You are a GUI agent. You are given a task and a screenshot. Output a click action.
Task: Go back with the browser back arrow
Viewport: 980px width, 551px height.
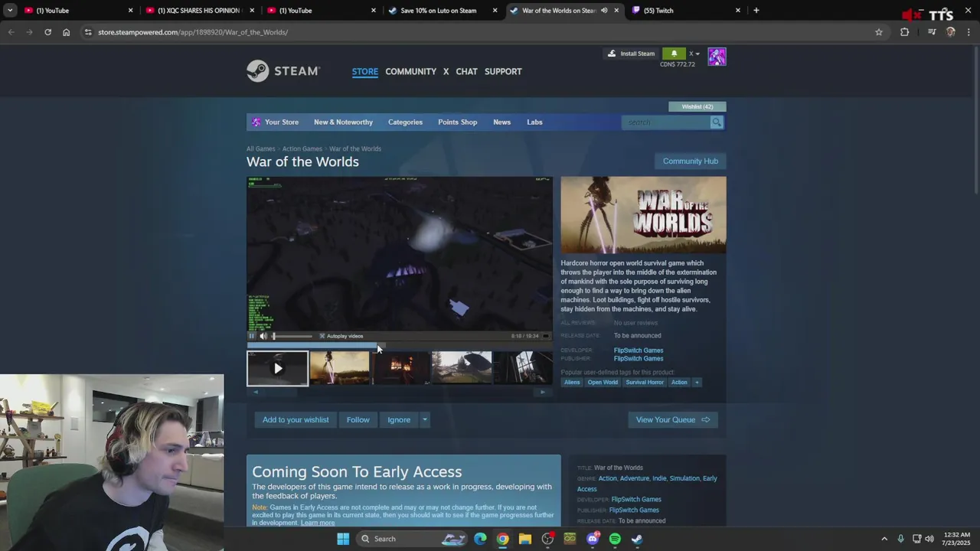[11, 32]
